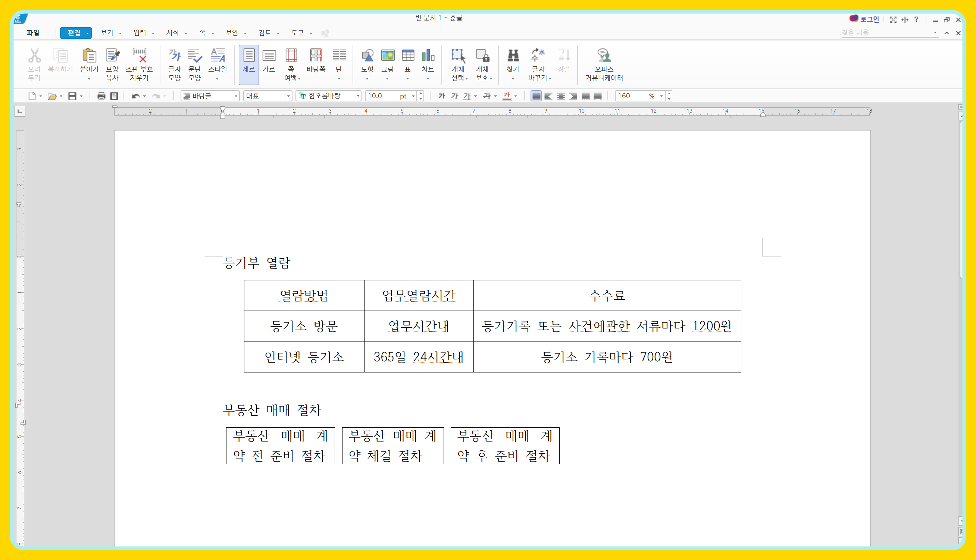Open the table (표) insert tool
The width and height of the screenshot is (976, 560).
pyautogui.click(x=407, y=56)
